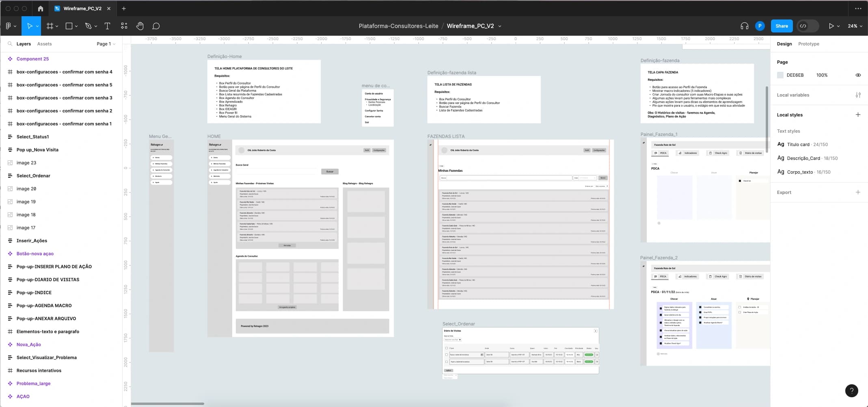Open a new tab with plus
Viewport: 868px width, 407px height.
pos(124,8)
